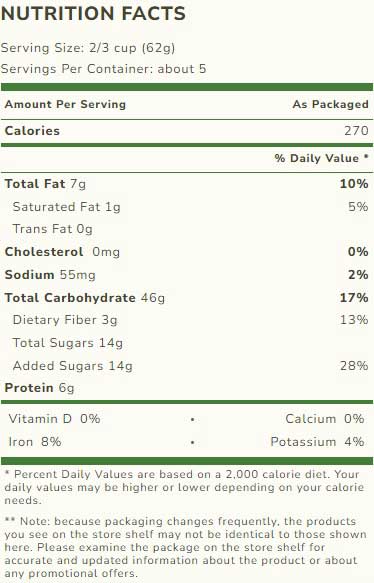Click Servings Per Container about 5
374x583 pixels.
click(x=103, y=69)
